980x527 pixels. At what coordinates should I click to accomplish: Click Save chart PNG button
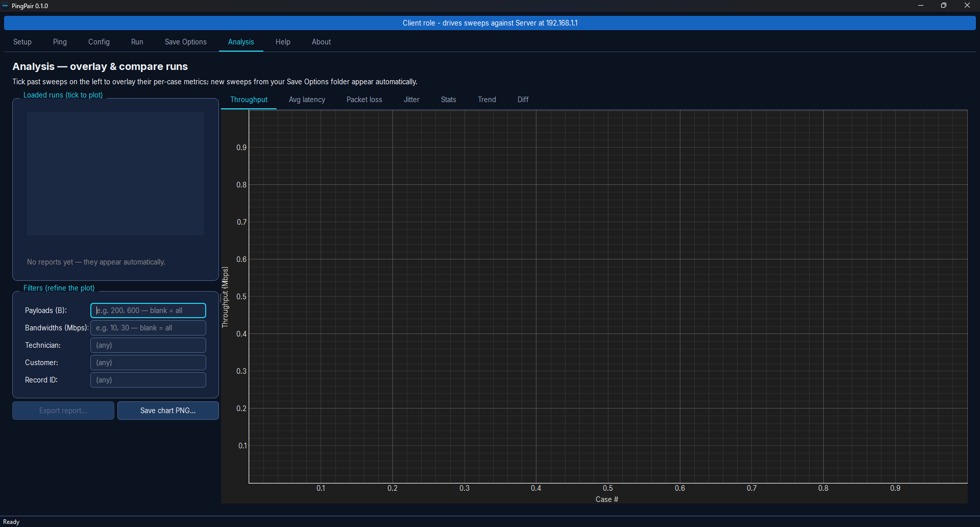coord(168,411)
